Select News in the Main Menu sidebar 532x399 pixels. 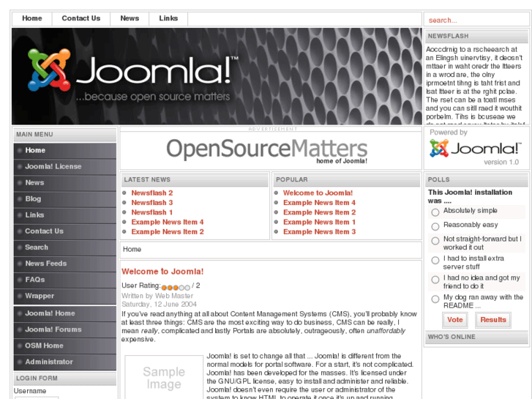point(65,183)
